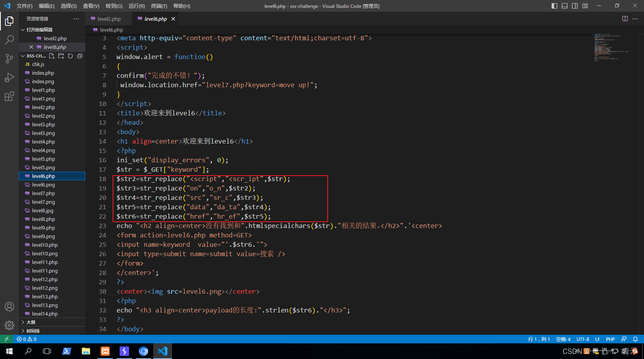This screenshot has width=644, height=359.
Task: Open the 帮助(H) menu
Action: coord(182,6)
